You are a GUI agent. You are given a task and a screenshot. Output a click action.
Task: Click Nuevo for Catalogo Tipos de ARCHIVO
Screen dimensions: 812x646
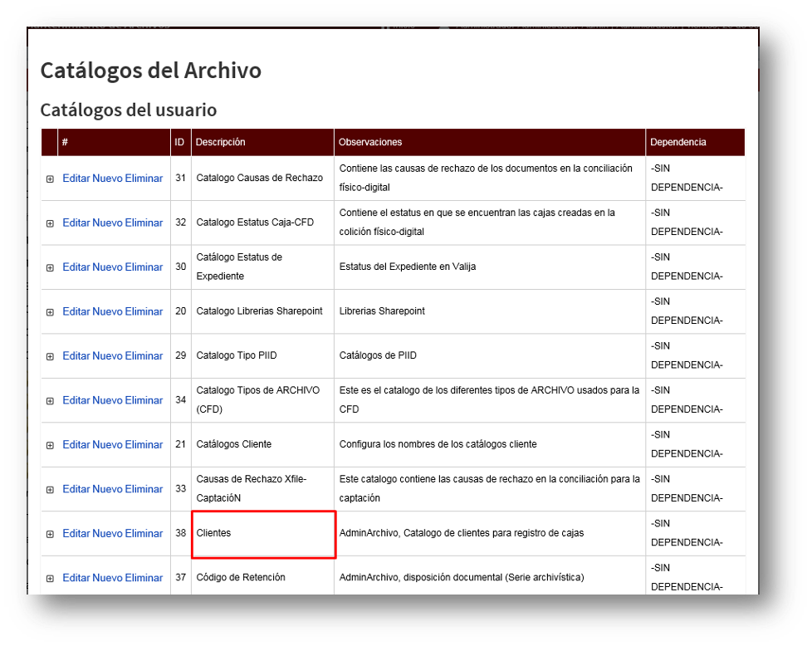[x=107, y=400]
